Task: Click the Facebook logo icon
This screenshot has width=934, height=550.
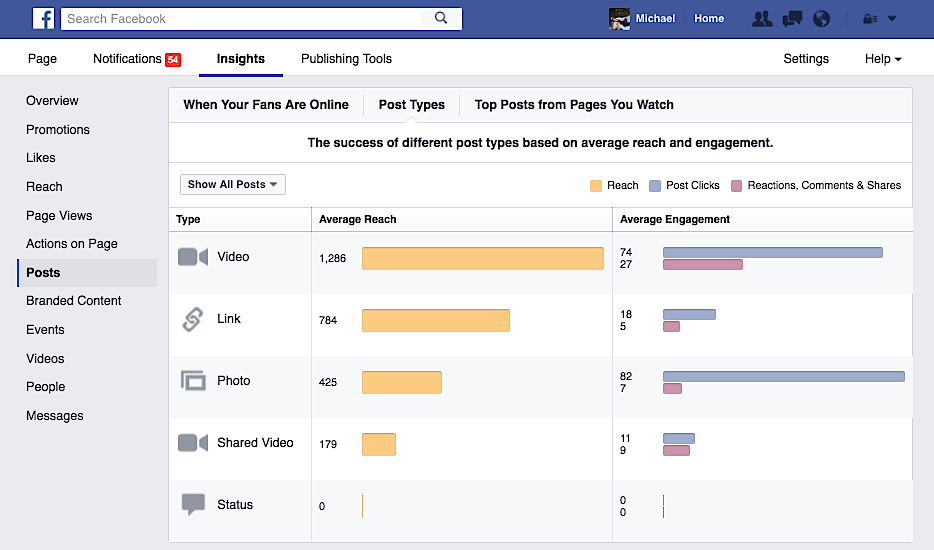Action: [x=43, y=18]
